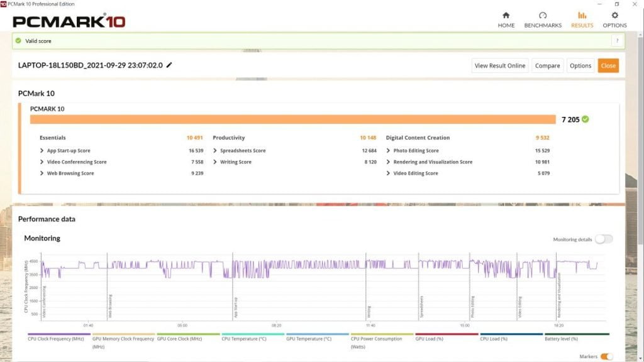Click the orange Close button
Viewport: 644px width, 362px height.
608,65
